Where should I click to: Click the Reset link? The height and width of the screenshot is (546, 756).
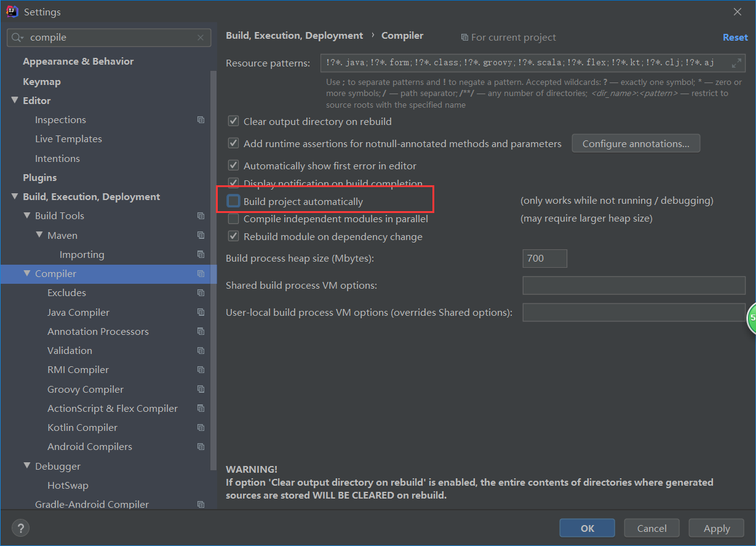click(x=734, y=38)
